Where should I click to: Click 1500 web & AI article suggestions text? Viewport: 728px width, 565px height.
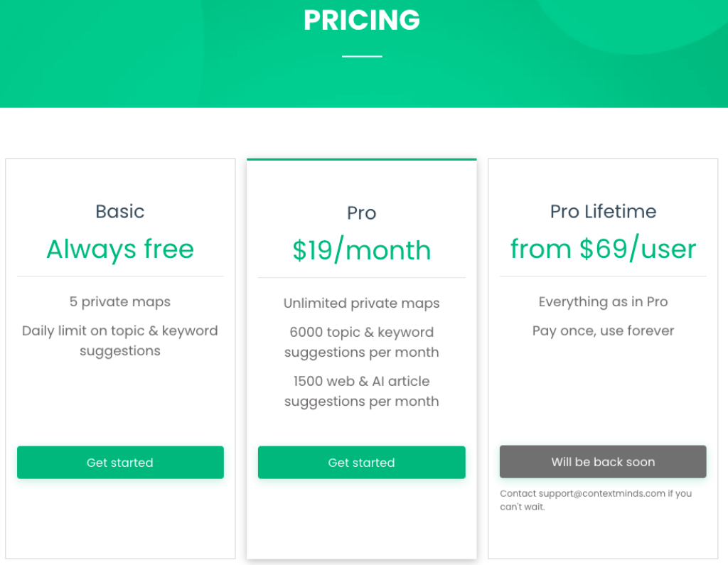[x=362, y=391]
